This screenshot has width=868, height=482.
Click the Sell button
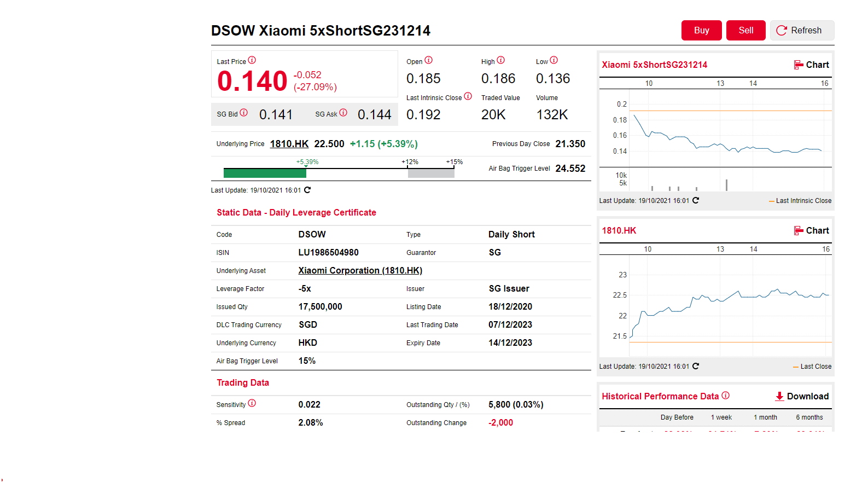(746, 31)
